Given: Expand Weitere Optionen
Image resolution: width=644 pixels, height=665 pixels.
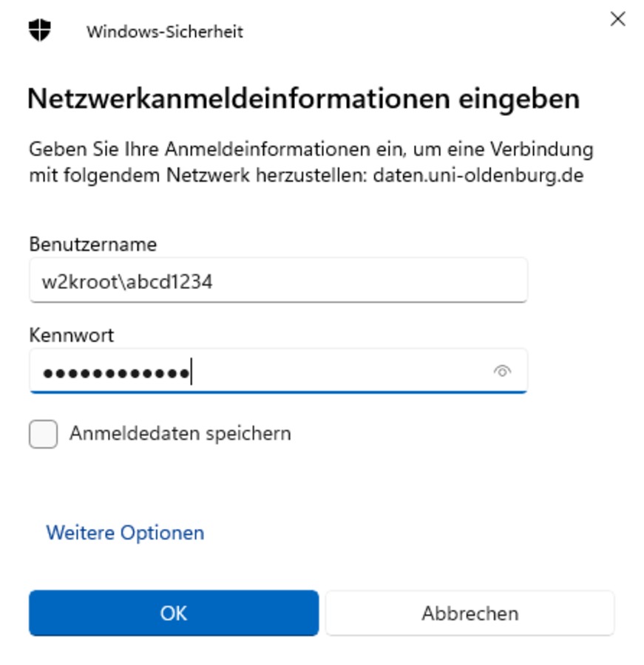Looking at the screenshot, I should (125, 533).
